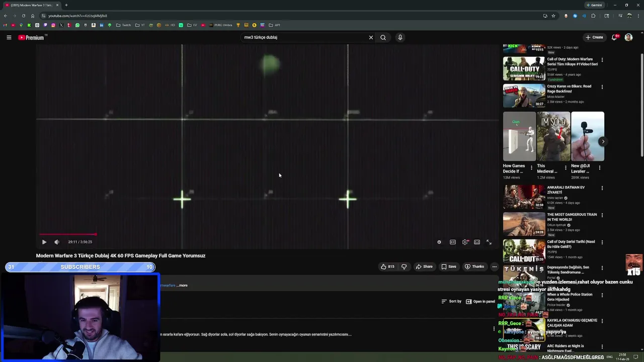Open the X (Twitter) bookmark icon
Screen dimensions: 644x362
click(x=61, y=25)
